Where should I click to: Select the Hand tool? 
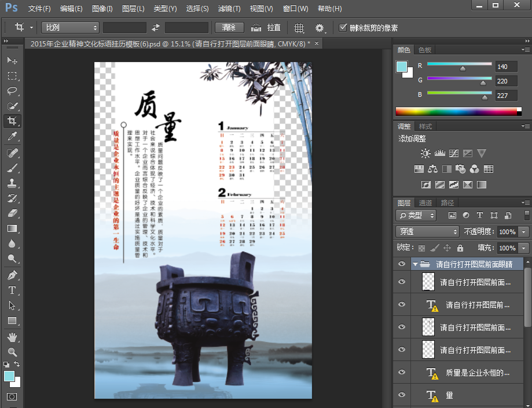(x=12, y=337)
